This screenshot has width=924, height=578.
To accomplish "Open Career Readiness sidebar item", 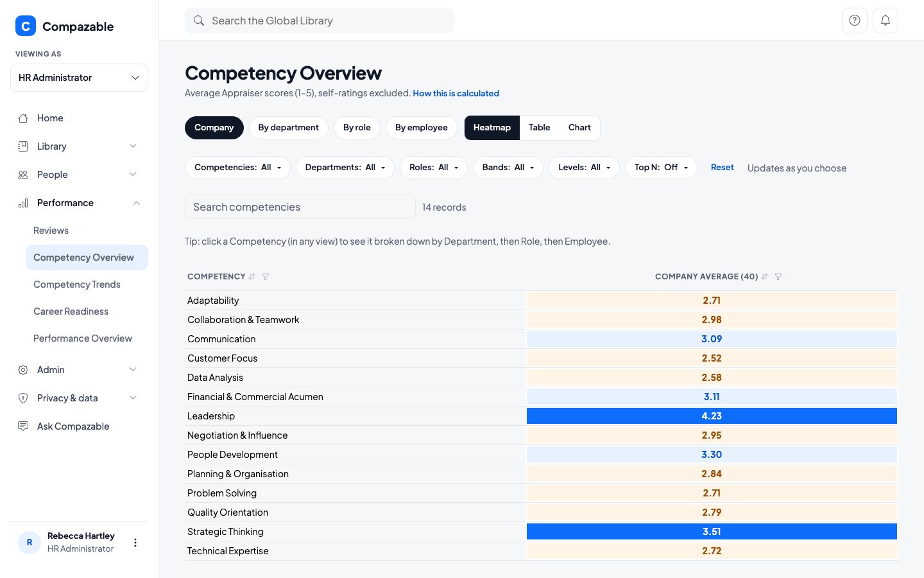I will (x=87, y=311).
